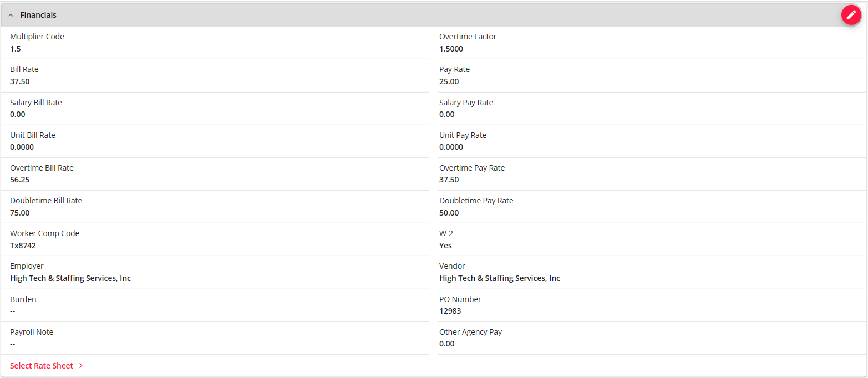Image resolution: width=868 pixels, height=378 pixels.
Task: Click the Vendor name High Tech & Staffing
Action: click(499, 278)
